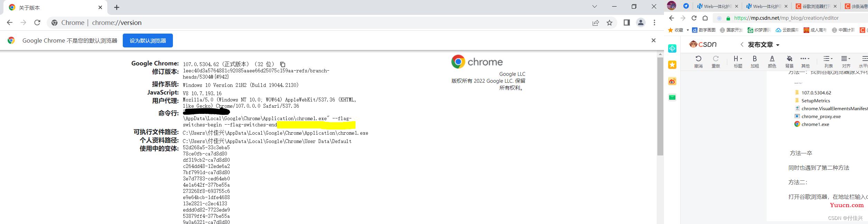Open the 成人高考 bookmark
The width and height of the screenshot is (868, 224).
[815, 30]
